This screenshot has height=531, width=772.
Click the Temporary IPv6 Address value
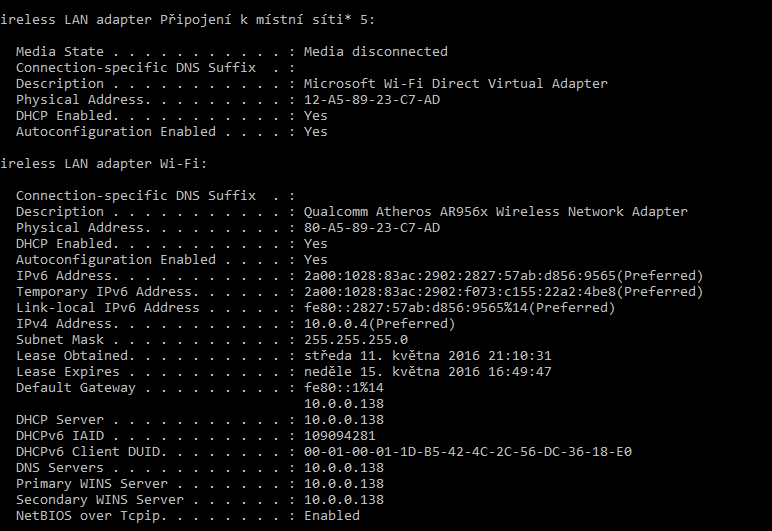503,292
